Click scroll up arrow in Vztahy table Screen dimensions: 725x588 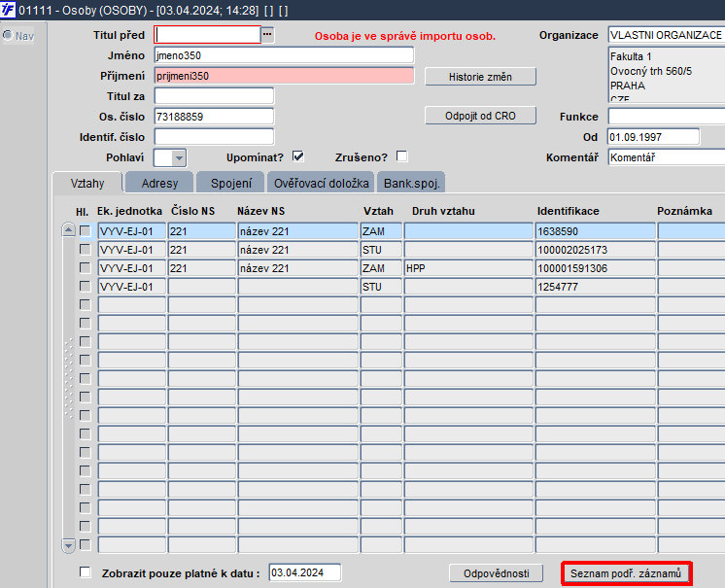68,229
